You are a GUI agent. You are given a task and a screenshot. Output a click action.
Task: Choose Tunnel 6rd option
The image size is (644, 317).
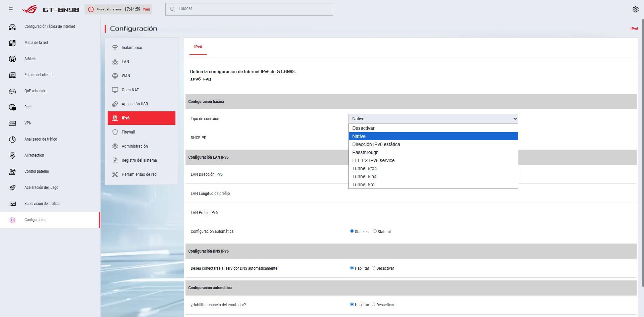click(433, 184)
